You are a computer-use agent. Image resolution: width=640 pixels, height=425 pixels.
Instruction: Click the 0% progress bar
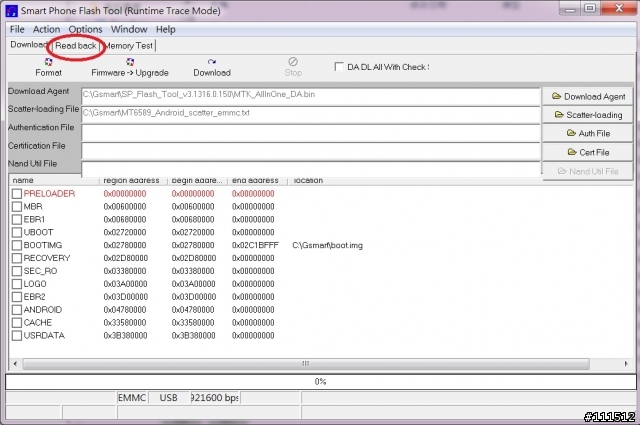pos(320,382)
